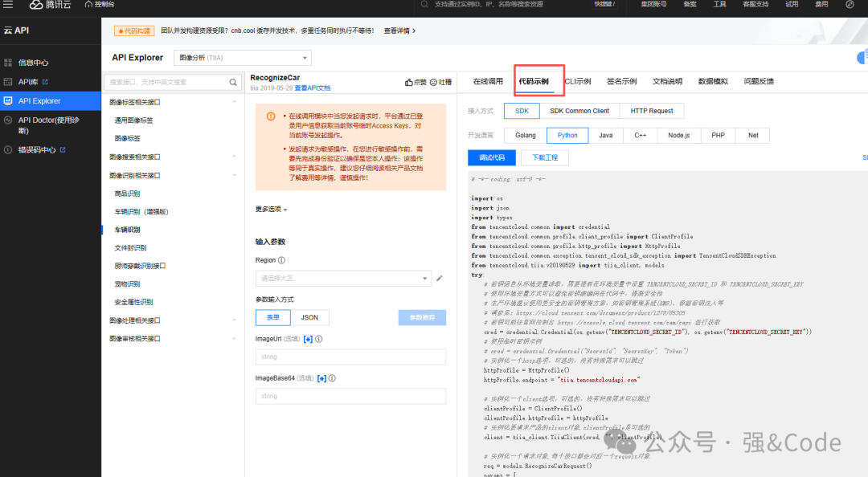Image resolution: width=868 pixels, height=477 pixels.
Task: Click the 调试代码 button
Action: (492, 157)
